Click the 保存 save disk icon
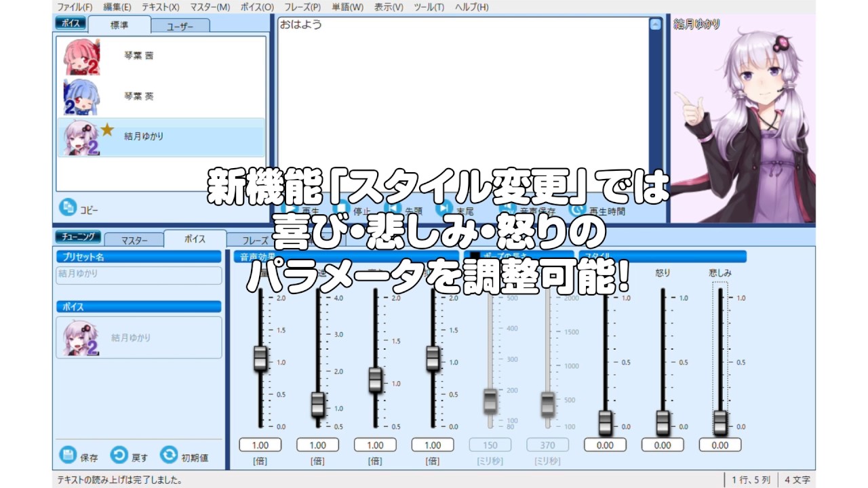 (x=67, y=455)
